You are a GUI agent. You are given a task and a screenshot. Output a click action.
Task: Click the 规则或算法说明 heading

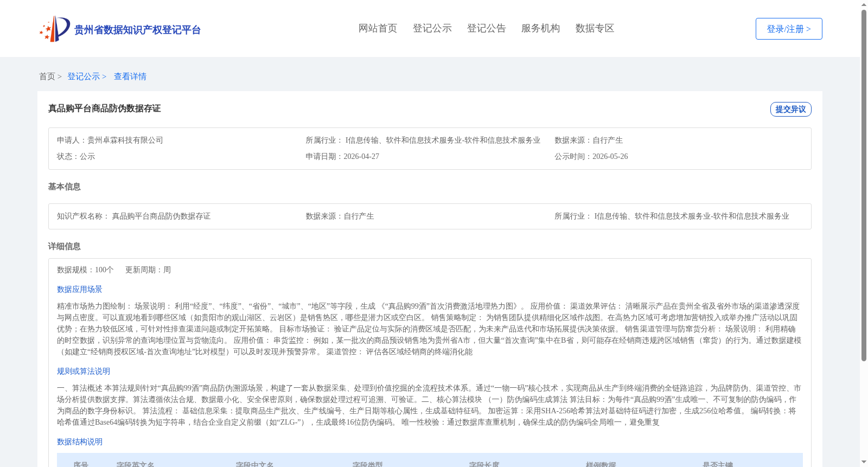click(x=84, y=371)
